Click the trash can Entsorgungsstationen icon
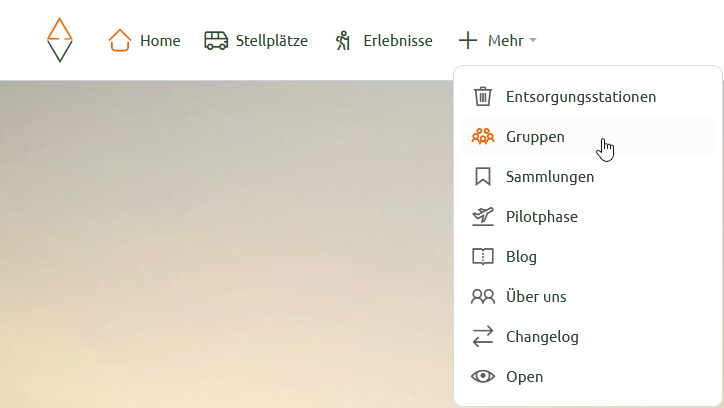Image resolution: width=724 pixels, height=408 pixels. pyautogui.click(x=483, y=97)
